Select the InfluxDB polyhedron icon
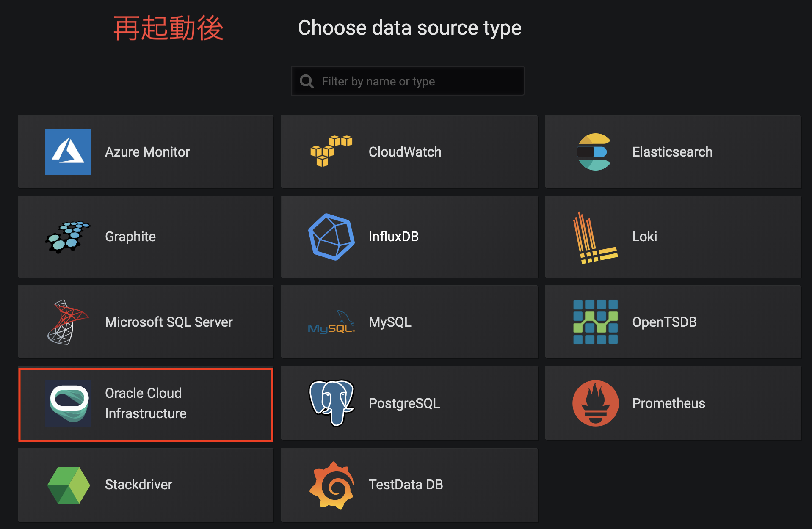 point(331,237)
